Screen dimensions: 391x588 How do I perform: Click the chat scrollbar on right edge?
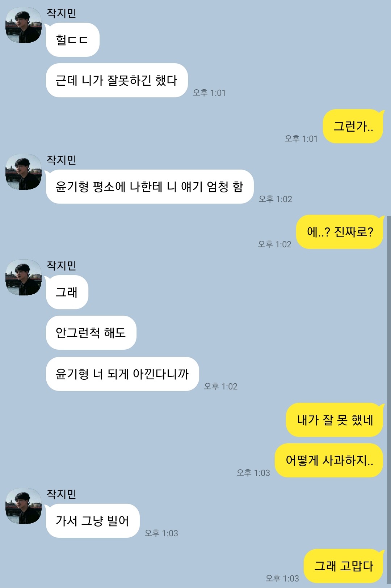(389, 400)
